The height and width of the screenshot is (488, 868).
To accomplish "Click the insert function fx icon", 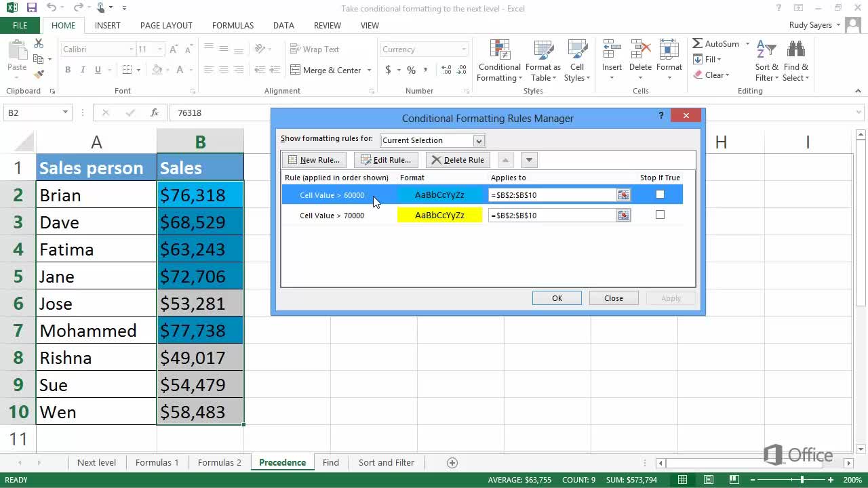I will (x=155, y=113).
